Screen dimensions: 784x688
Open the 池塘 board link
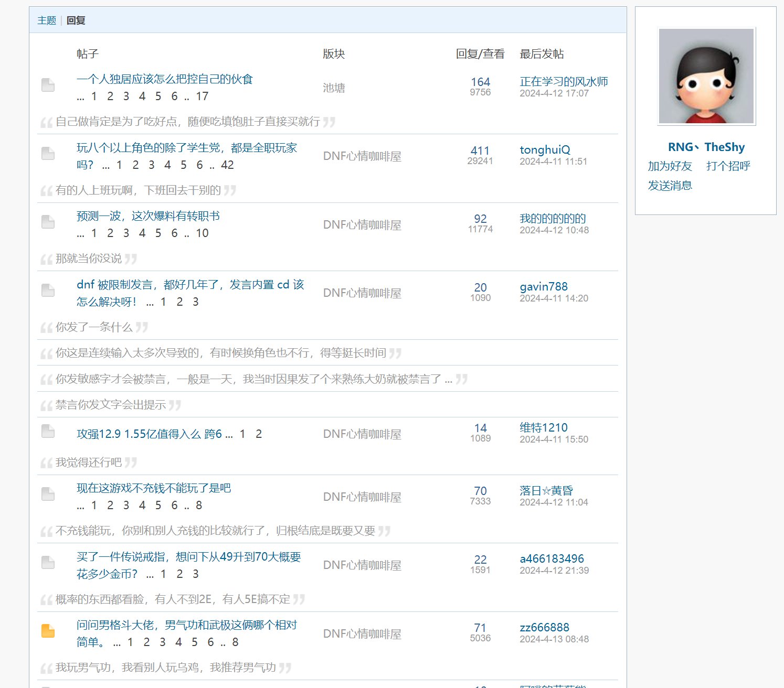pyautogui.click(x=334, y=88)
